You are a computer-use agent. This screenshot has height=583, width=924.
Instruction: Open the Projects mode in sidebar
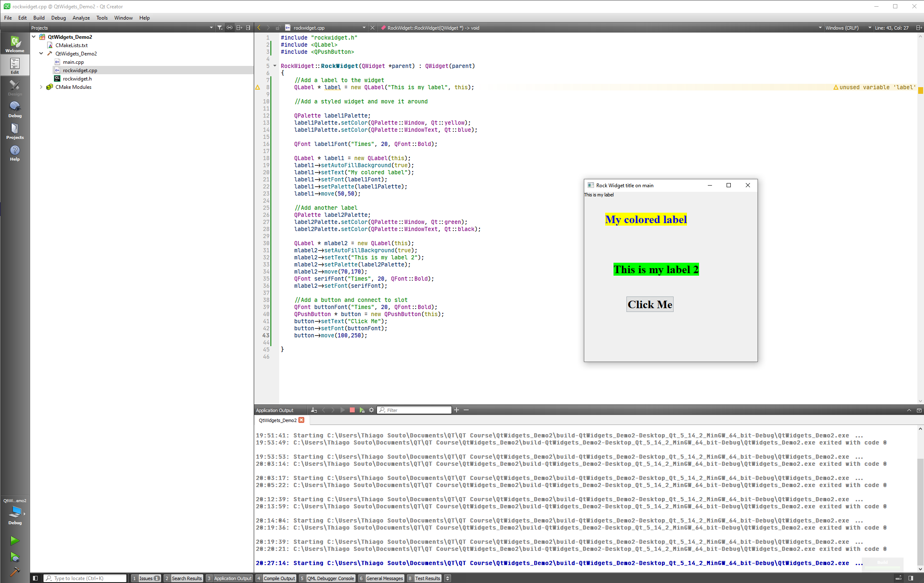(15, 131)
